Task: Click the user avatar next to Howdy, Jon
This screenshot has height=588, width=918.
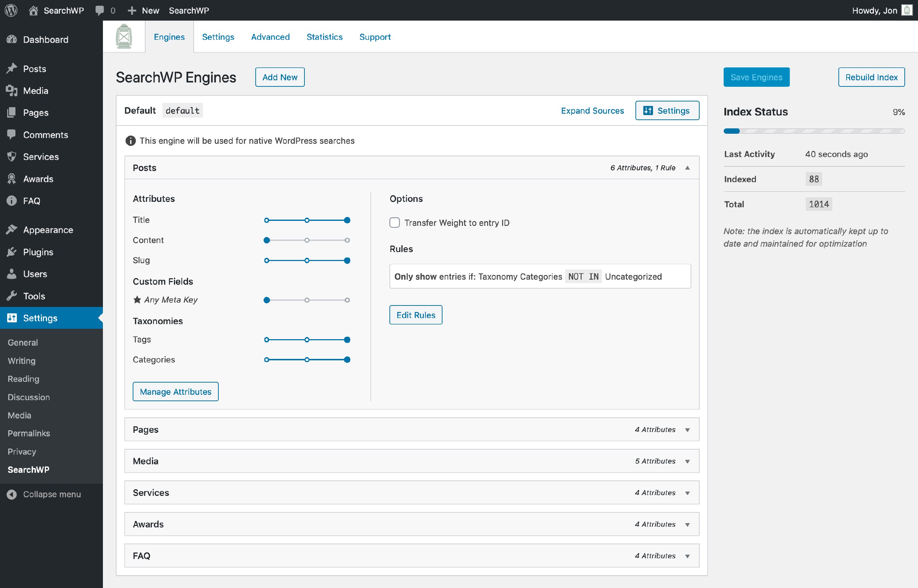Action: [907, 10]
